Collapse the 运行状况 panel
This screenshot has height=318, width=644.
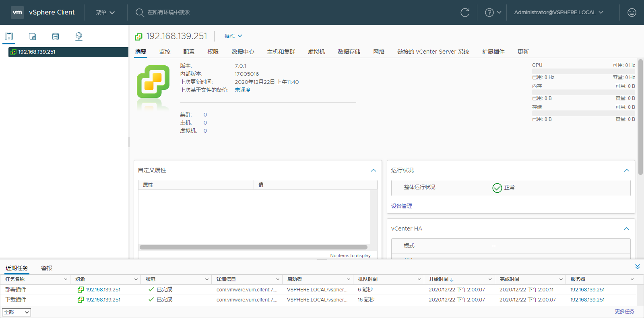[627, 170]
